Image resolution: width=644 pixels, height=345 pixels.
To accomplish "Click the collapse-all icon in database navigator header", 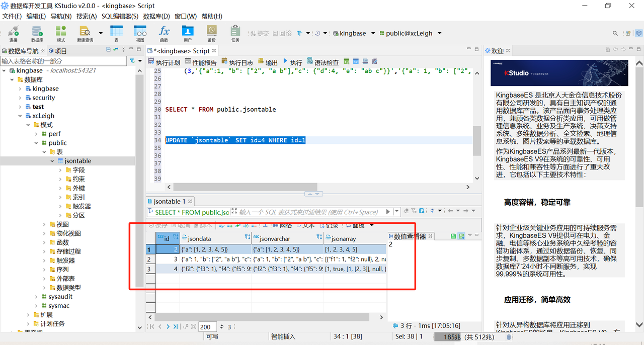I will (x=108, y=50).
